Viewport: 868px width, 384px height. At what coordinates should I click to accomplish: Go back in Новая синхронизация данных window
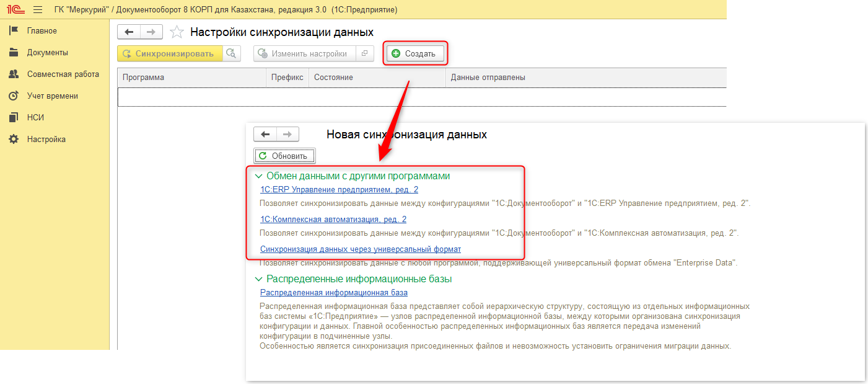point(265,135)
